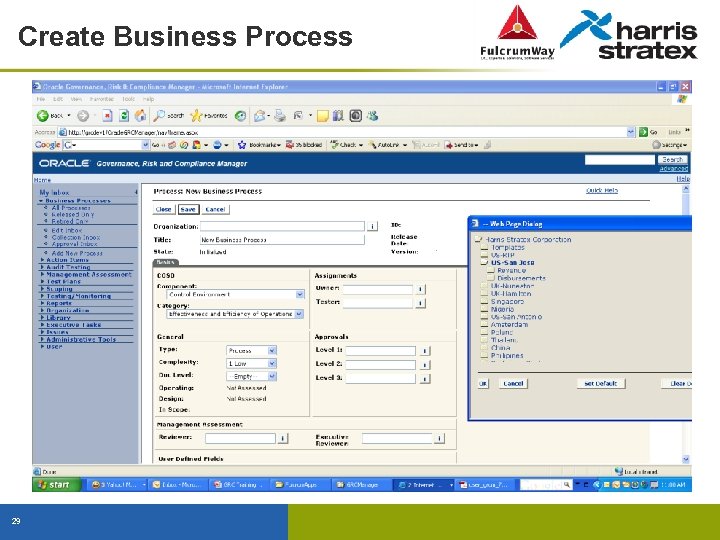Viewport: 720px width, 540px height.
Task: Click the lookup icon beside the Executive Reviewer field
Action: [x=439, y=439]
